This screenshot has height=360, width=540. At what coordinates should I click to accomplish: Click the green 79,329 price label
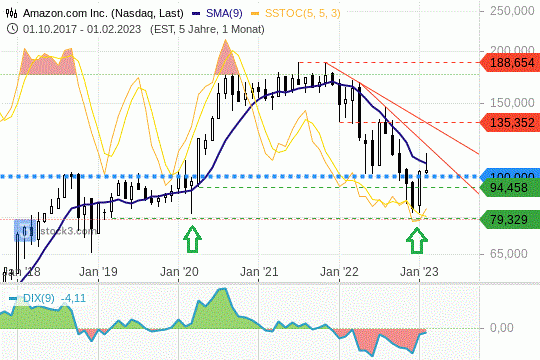pos(510,219)
